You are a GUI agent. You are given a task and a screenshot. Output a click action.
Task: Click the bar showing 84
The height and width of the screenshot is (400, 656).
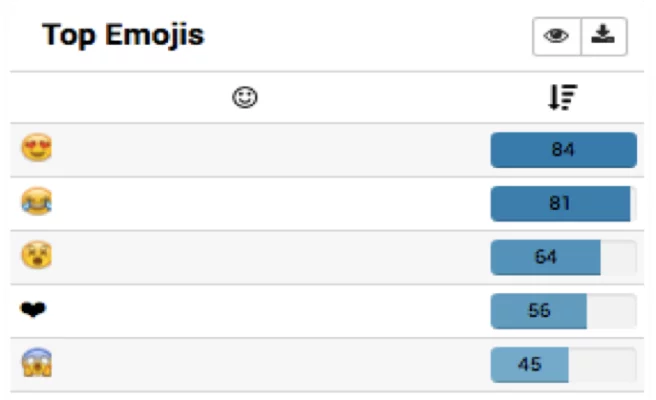tap(563, 150)
